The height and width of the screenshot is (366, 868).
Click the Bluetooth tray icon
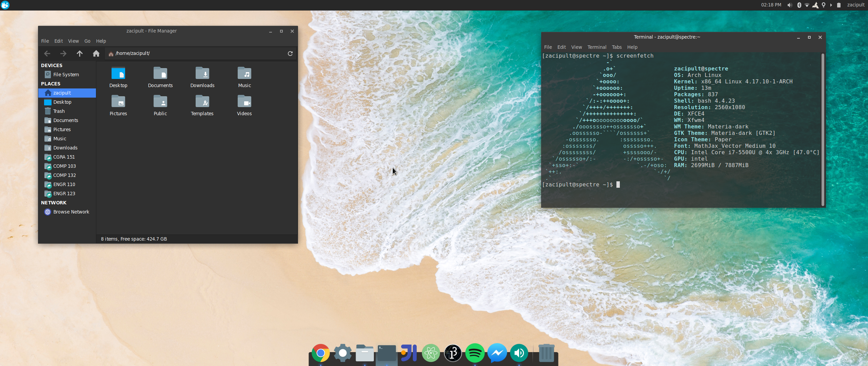799,5
